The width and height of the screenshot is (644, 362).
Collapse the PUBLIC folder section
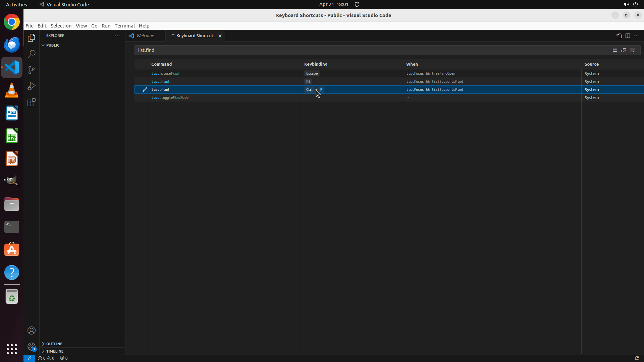click(43, 45)
